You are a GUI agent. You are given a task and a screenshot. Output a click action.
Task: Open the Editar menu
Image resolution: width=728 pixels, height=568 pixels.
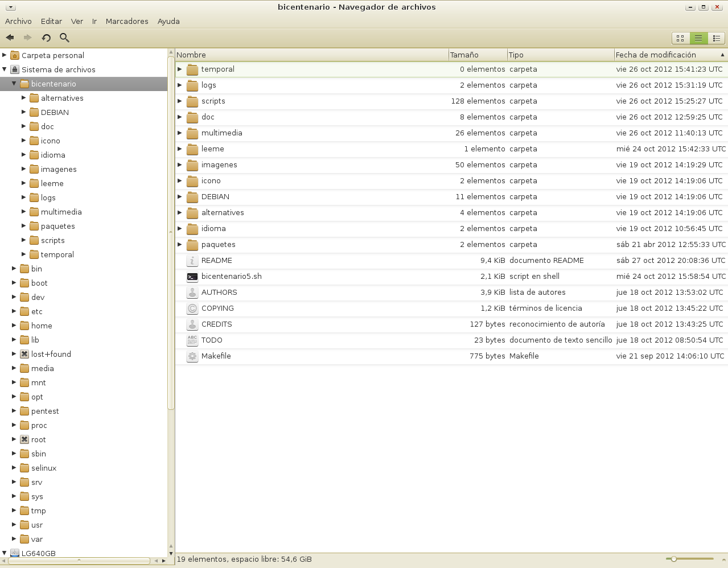(51, 21)
